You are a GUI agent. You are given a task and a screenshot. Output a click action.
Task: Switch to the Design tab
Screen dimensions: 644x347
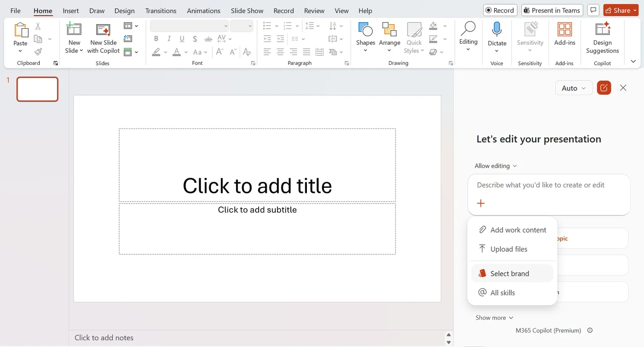pos(124,11)
